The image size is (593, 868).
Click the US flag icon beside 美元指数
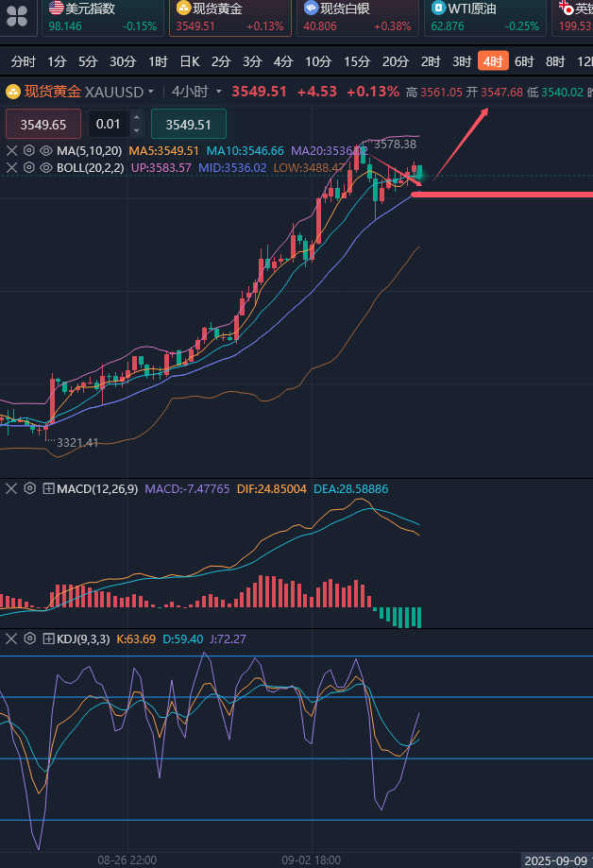(x=56, y=8)
